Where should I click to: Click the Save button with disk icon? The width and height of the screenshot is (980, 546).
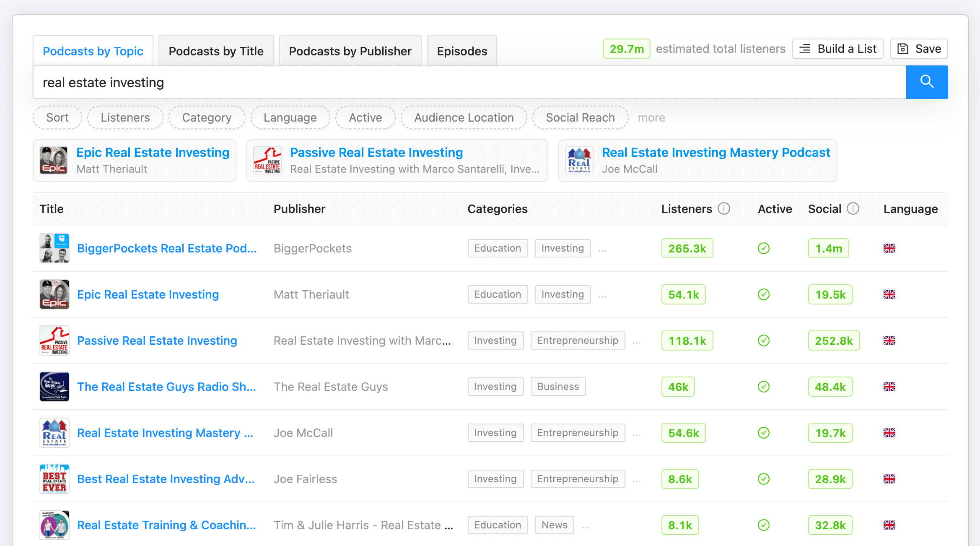[919, 49]
